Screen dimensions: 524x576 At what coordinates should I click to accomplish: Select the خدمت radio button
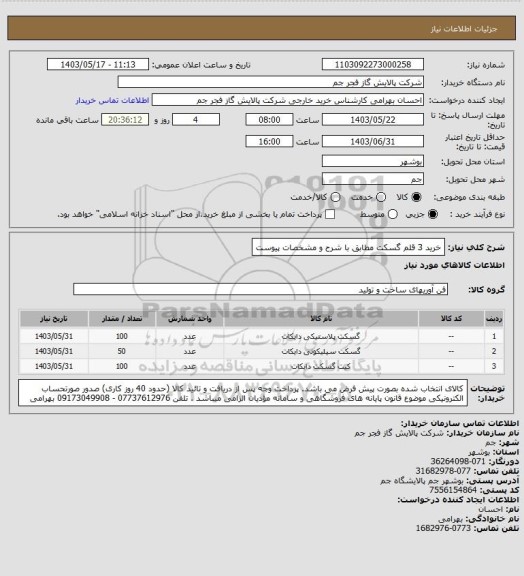pos(381,197)
